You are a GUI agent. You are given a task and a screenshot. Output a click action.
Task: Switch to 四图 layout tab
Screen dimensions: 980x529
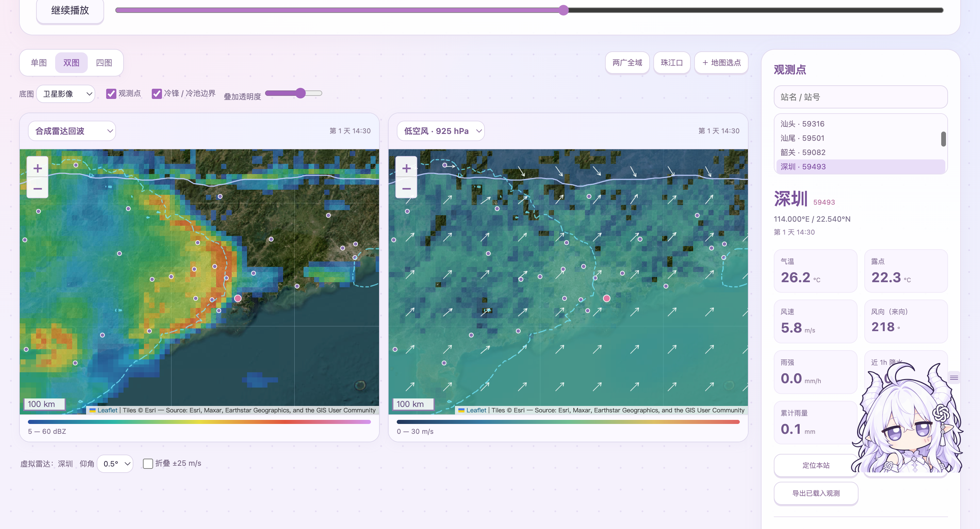click(104, 63)
